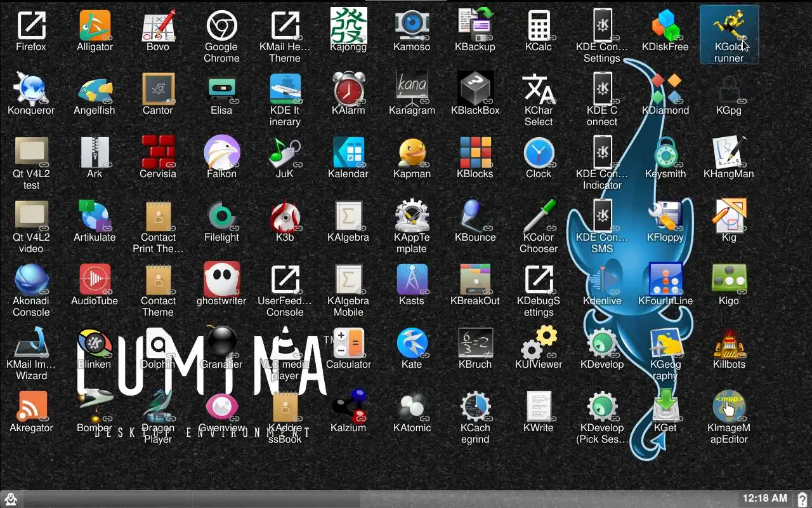The height and width of the screenshot is (508, 812).
Task: Open Kalendar desktop icon
Action: pyautogui.click(x=348, y=152)
